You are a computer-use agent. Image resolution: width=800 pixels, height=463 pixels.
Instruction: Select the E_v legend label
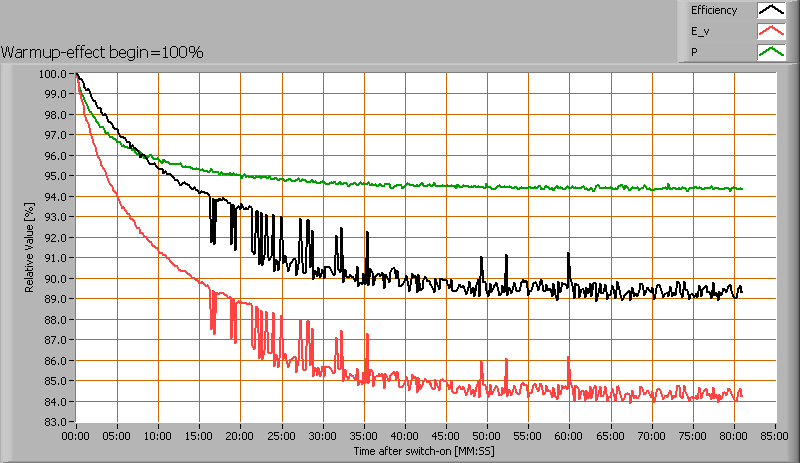coord(700,32)
